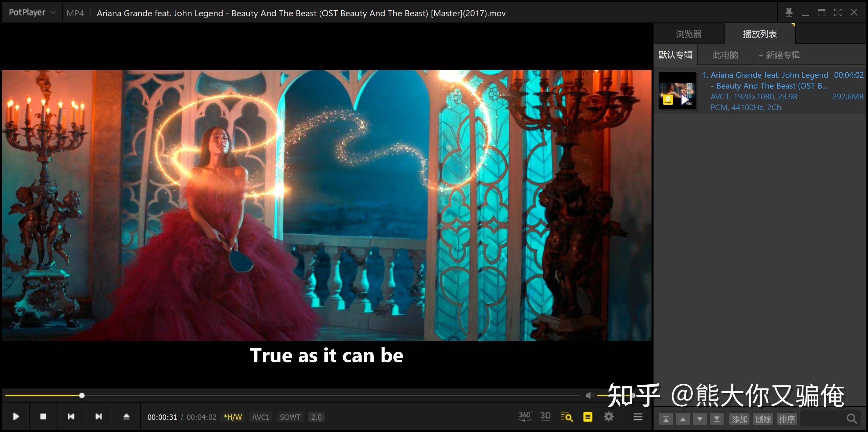Close the PotPlayer window
The height and width of the screenshot is (432, 868).
click(854, 13)
